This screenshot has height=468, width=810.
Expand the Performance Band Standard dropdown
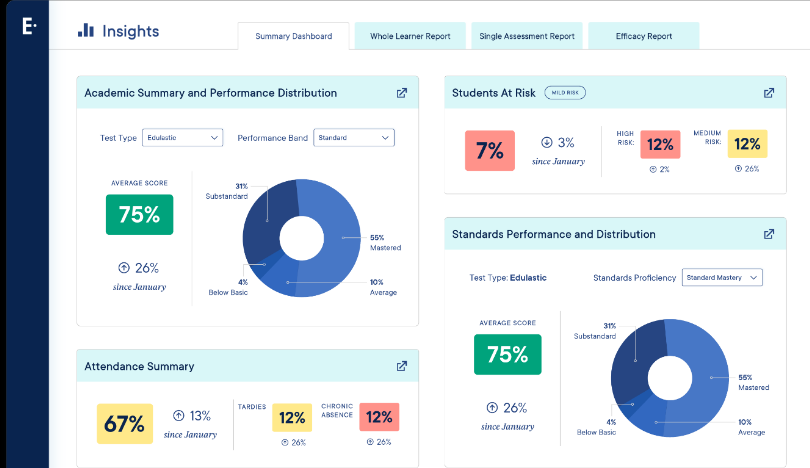tap(354, 137)
